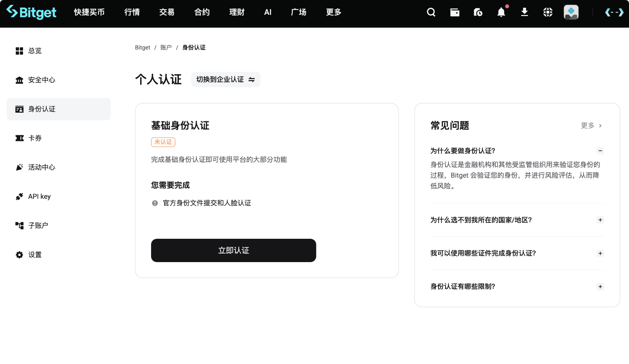The image size is (629, 364).
Task: Open the user avatar menu
Action: tap(571, 12)
